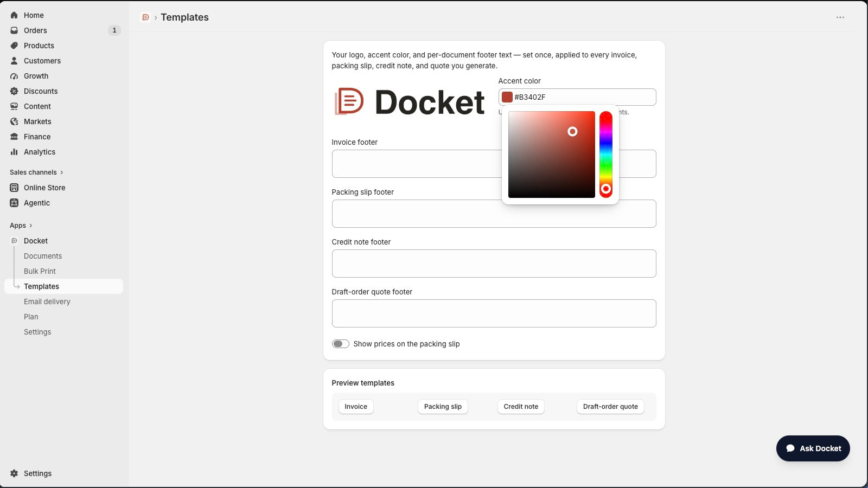
Task: Click the Orders inbox icon
Action: [x=14, y=30]
